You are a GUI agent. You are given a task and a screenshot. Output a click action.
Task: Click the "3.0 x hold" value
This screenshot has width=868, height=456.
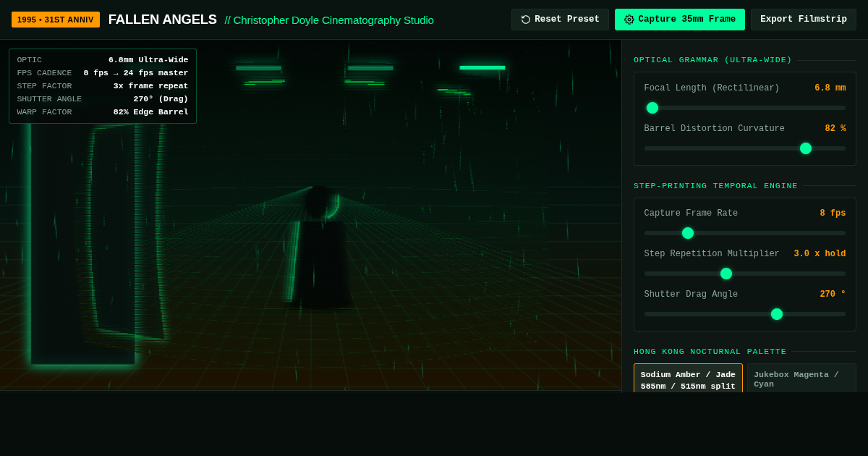(820, 254)
